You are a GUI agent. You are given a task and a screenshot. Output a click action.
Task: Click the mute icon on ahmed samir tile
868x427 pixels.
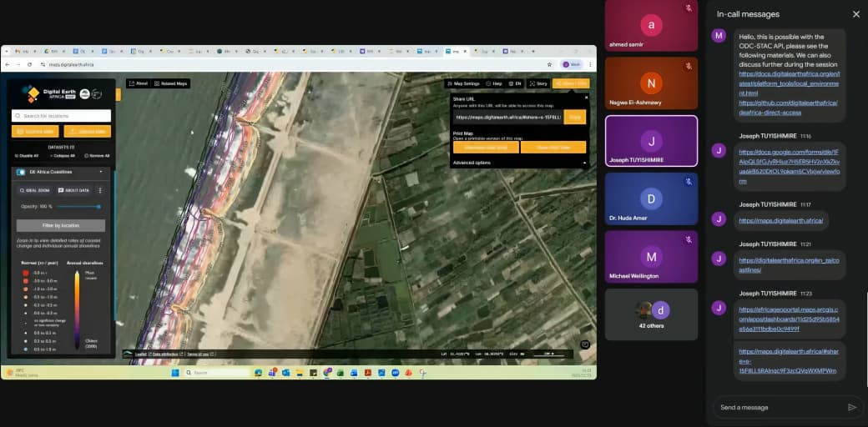(689, 8)
